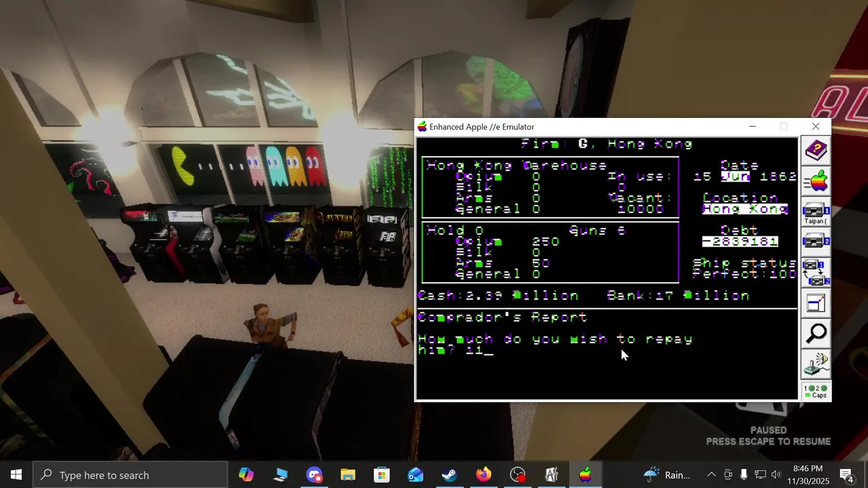Screen dimensions: 868x488
Task: Click the Bank:17 Million text
Action: 677,296
